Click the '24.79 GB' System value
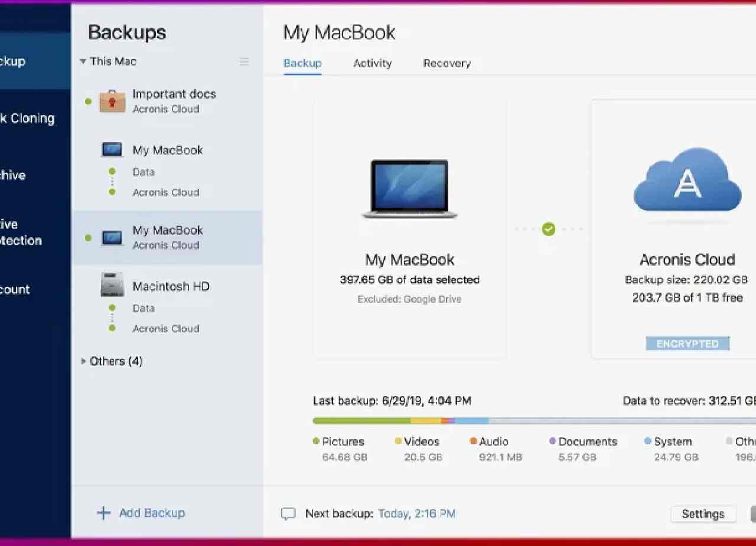The height and width of the screenshot is (546, 756). (676, 457)
